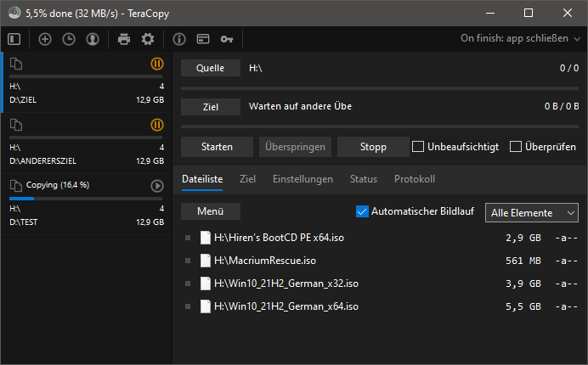This screenshot has height=365, width=588.
Task: Click the copy icon of D:\ZIEL job
Action: [x=16, y=64]
